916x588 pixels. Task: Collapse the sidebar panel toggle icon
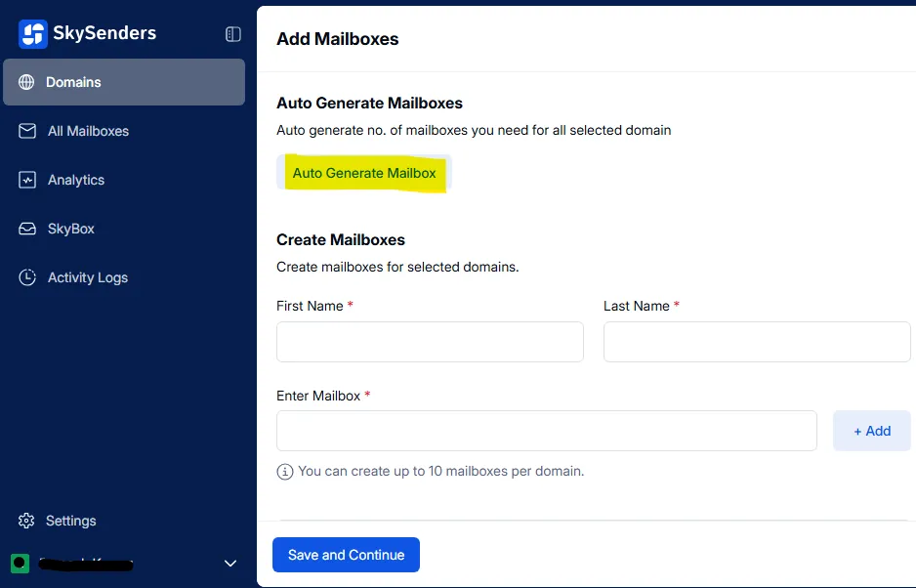point(232,34)
